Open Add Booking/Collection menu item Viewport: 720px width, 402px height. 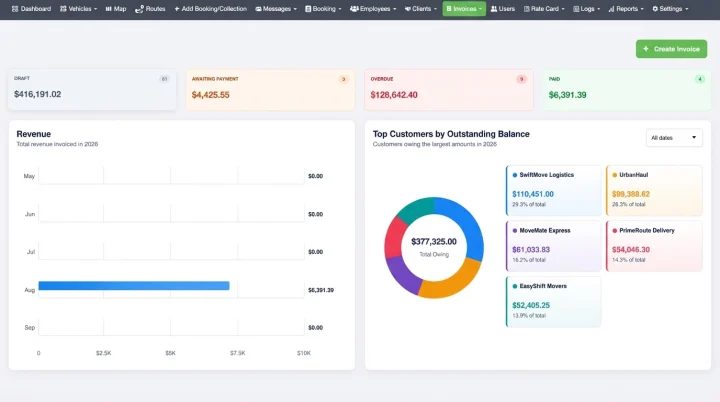pyautogui.click(x=211, y=9)
